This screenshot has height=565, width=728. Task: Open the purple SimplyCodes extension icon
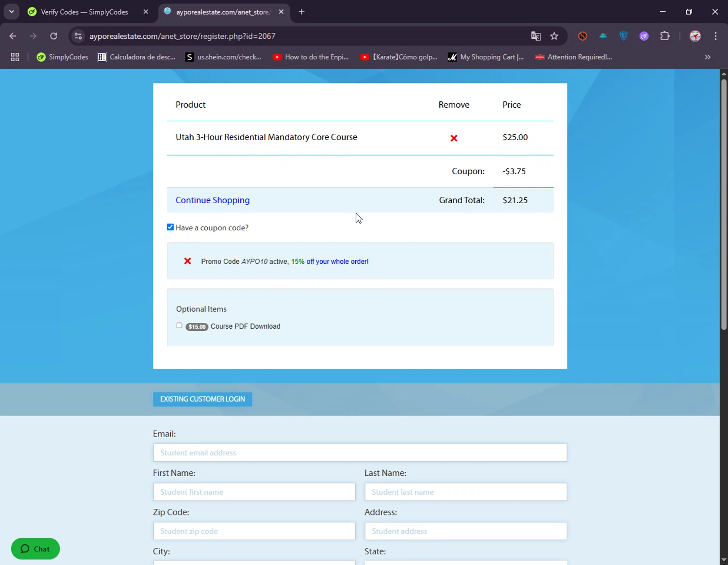[644, 36]
